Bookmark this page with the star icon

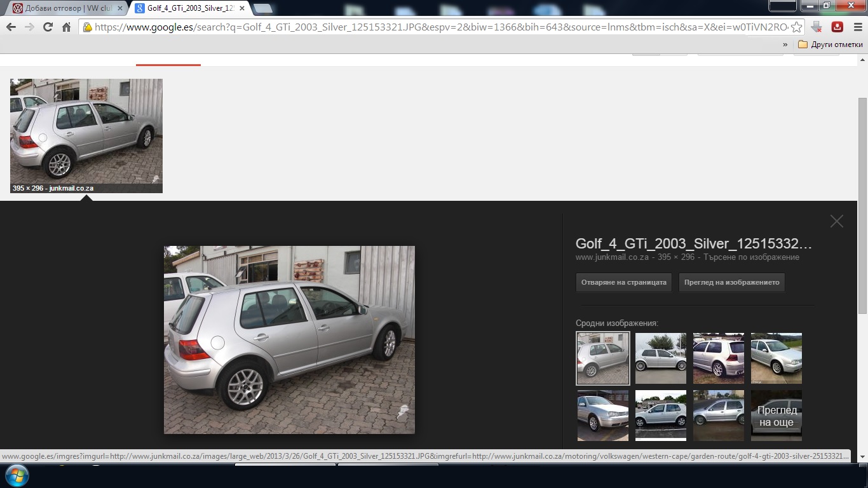(x=796, y=27)
